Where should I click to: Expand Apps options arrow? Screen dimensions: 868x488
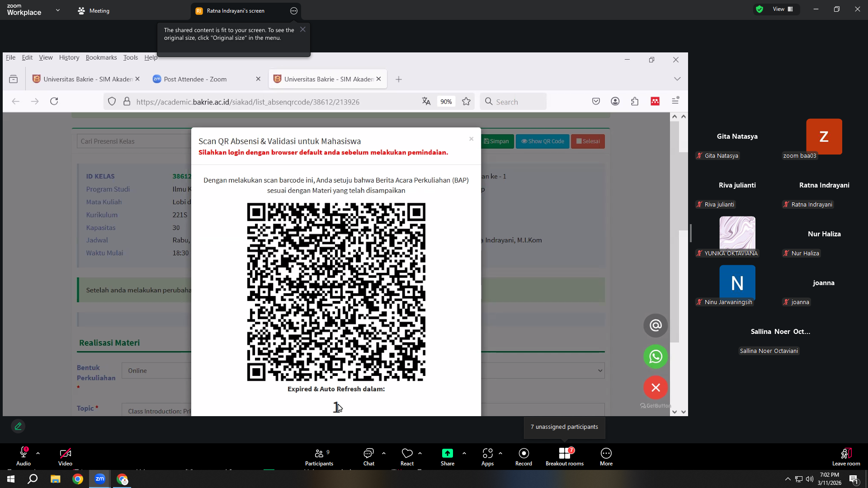click(x=500, y=453)
